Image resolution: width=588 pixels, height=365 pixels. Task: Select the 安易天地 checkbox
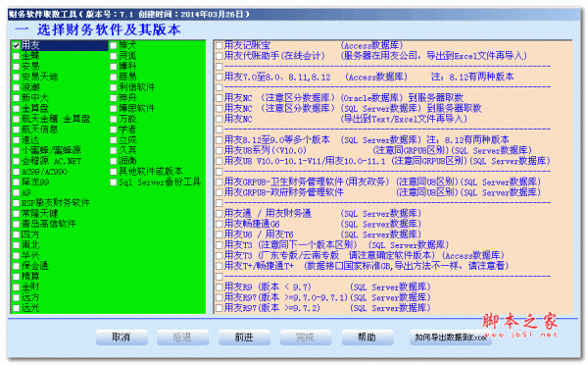[16, 77]
